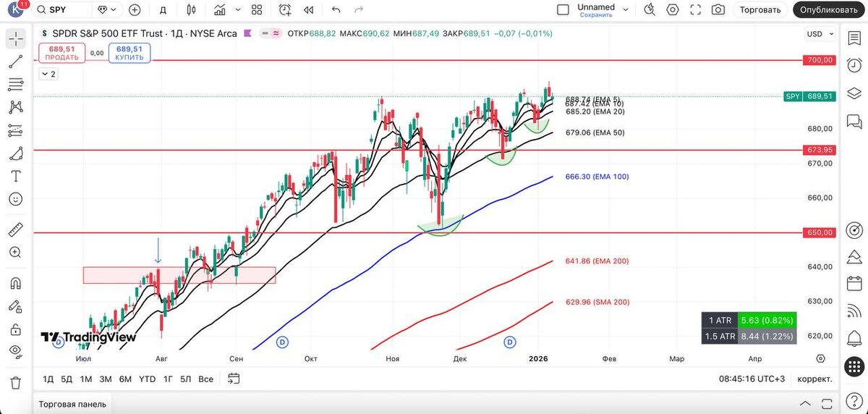Undo the last action
The image size is (868, 414).
tap(336, 9)
